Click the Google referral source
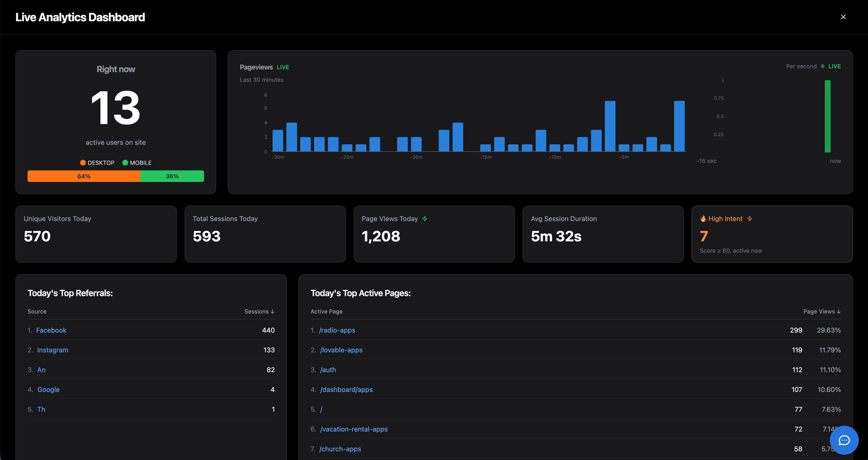Image resolution: width=868 pixels, height=460 pixels. [x=48, y=389]
